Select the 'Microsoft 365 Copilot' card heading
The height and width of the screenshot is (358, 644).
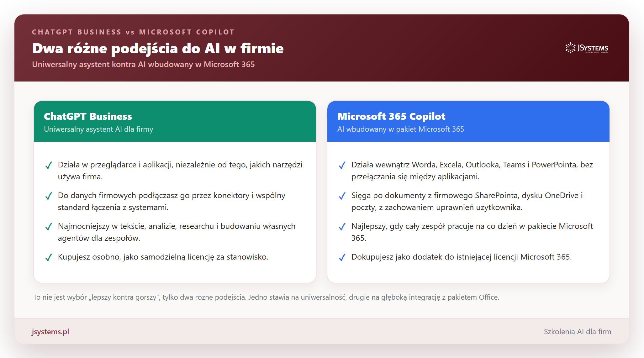pyautogui.click(x=391, y=116)
